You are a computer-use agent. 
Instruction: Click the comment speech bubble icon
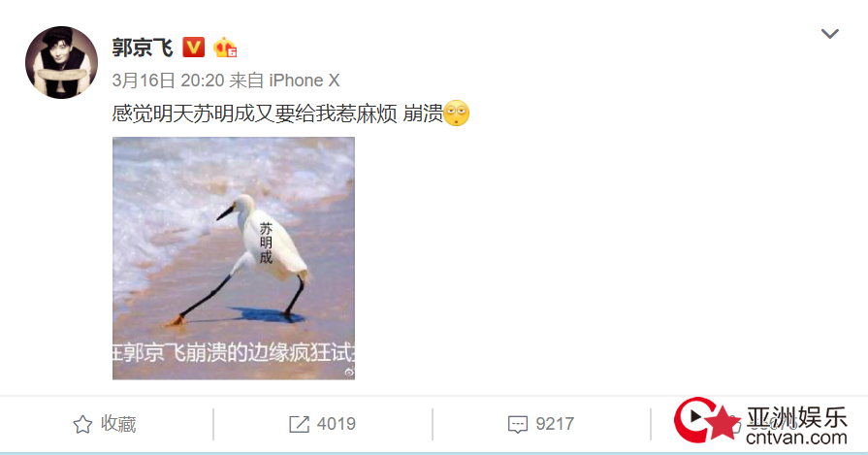(518, 425)
